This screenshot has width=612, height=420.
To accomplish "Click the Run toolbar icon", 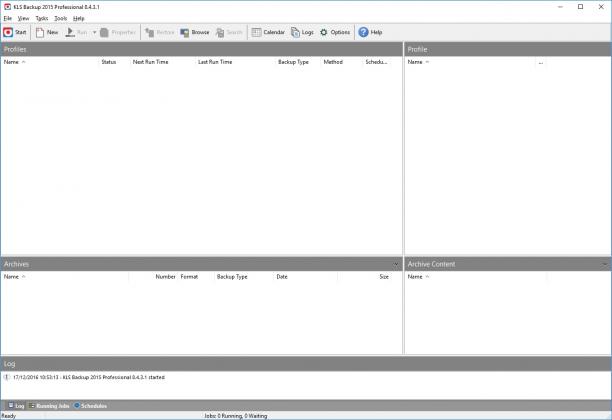I will coord(70,32).
